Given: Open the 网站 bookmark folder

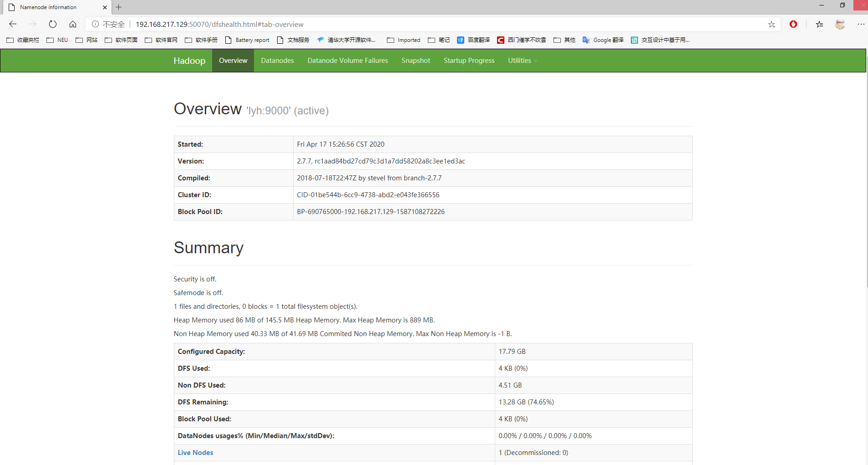Looking at the screenshot, I should point(86,40).
